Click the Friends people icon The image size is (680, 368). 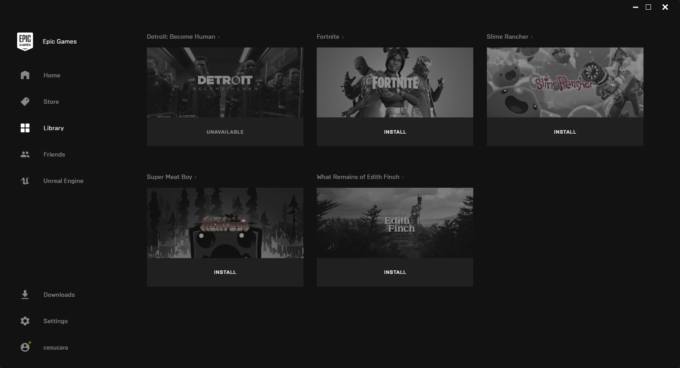[x=25, y=154]
